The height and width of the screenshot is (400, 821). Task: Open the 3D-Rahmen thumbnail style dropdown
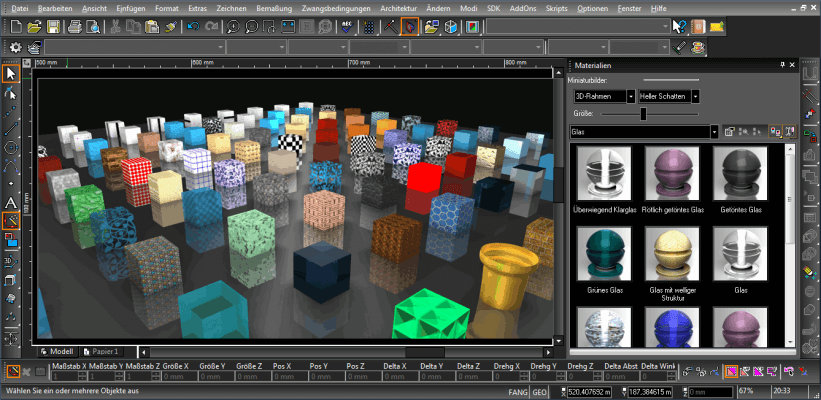pyautogui.click(x=631, y=96)
